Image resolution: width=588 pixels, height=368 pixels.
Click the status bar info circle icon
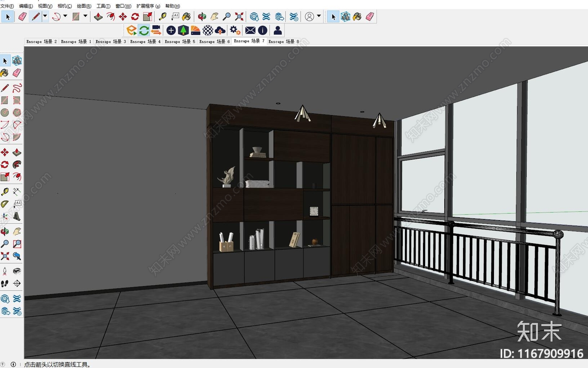pos(13,364)
